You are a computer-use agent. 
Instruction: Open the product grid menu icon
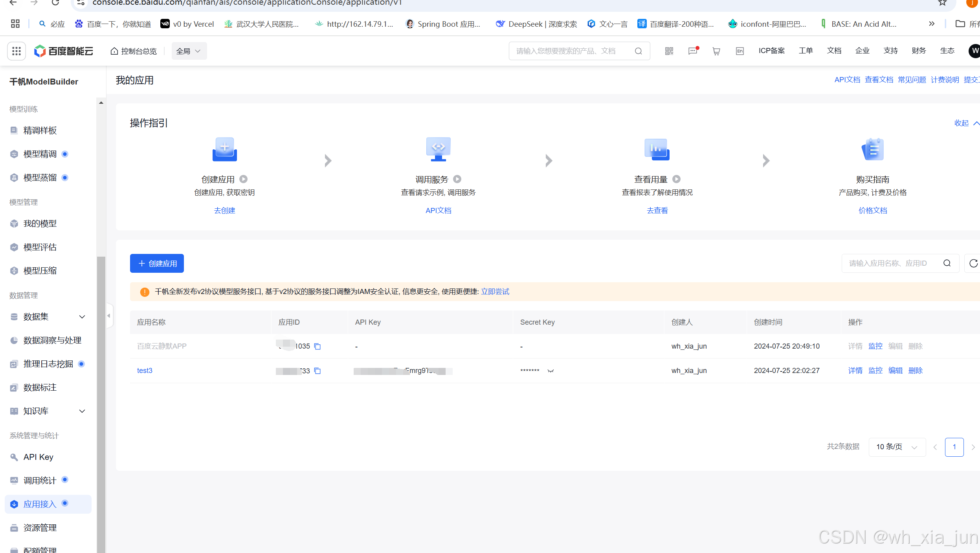pyautogui.click(x=17, y=51)
